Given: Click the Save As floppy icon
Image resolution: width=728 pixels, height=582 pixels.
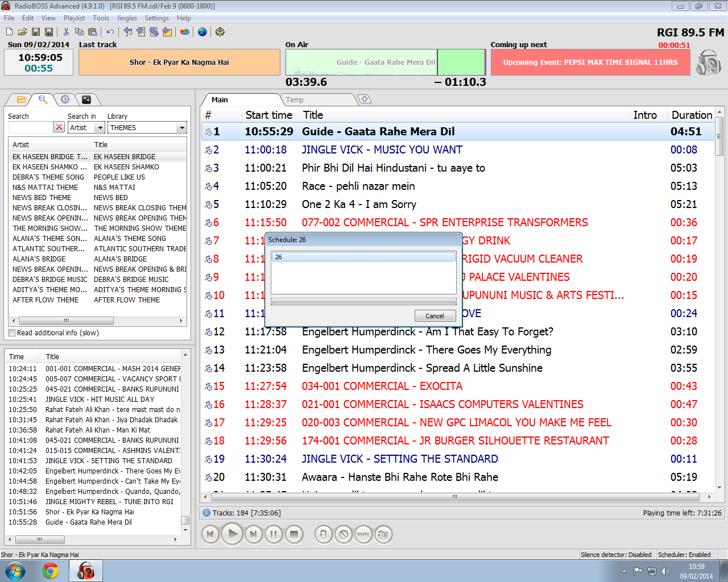Looking at the screenshot, I should tap(49, 32).
